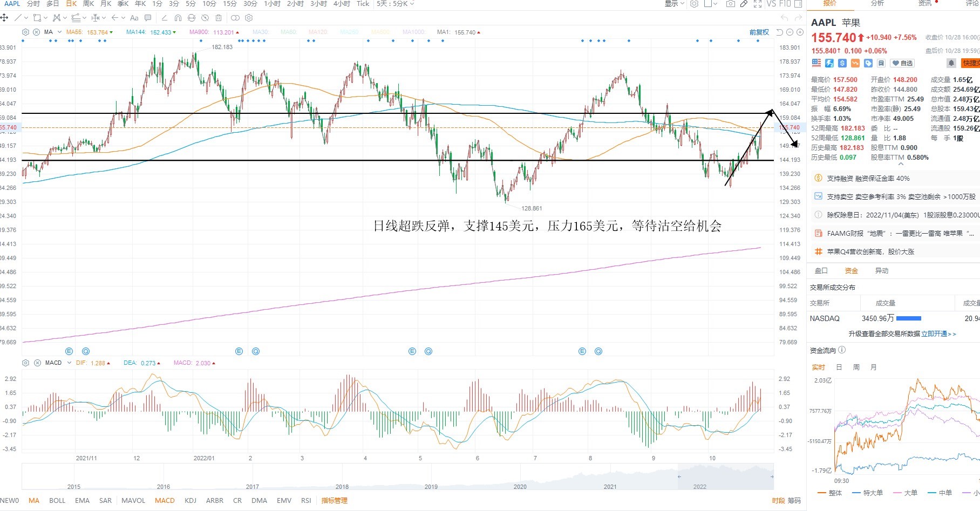980x511 pixels.
Task: Toggle the BOLL indicator
Action: pos(57,501)
